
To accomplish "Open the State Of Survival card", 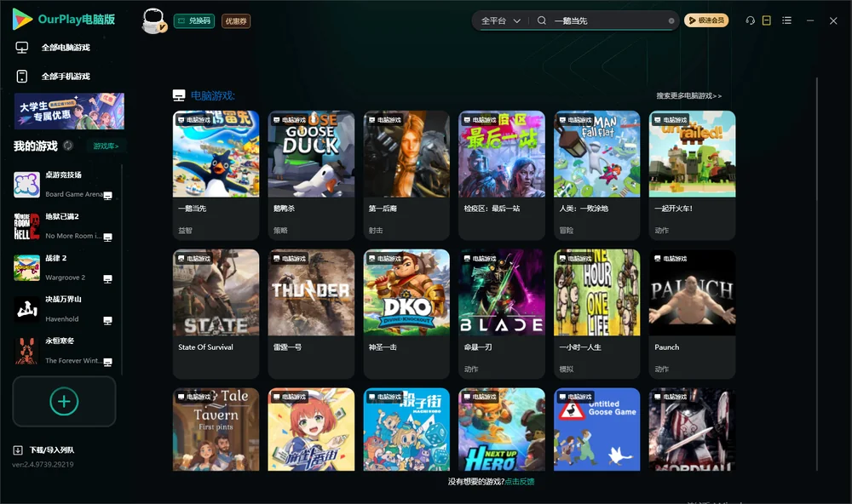I will tap(216, 313).
